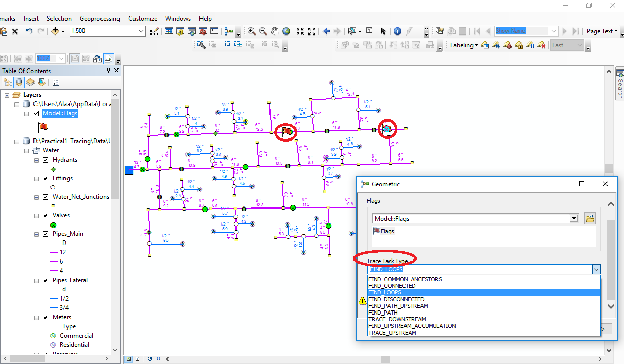Screen dimensions: 624x364
Task: Toggle the Pipes_Lateral layer checkbox
Action: [45, 280]
